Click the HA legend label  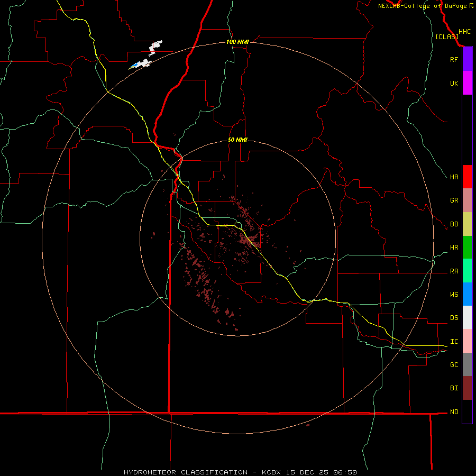click(x=454, y=177)
